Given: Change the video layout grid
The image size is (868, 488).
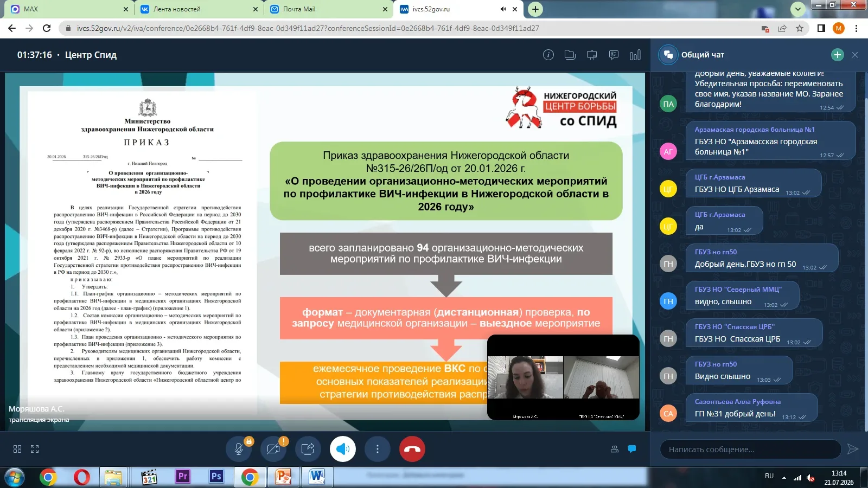Looking at the screenshot, I should (17, 449).
